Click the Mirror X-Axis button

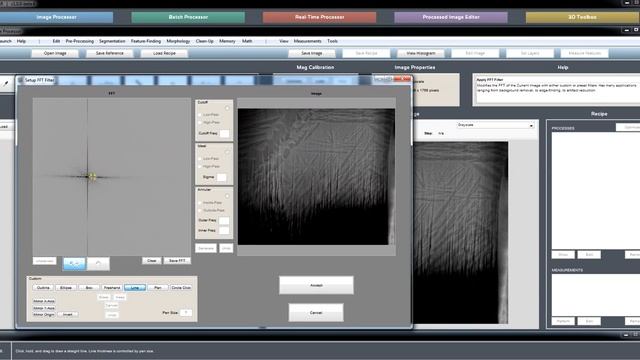coord(44,301)
